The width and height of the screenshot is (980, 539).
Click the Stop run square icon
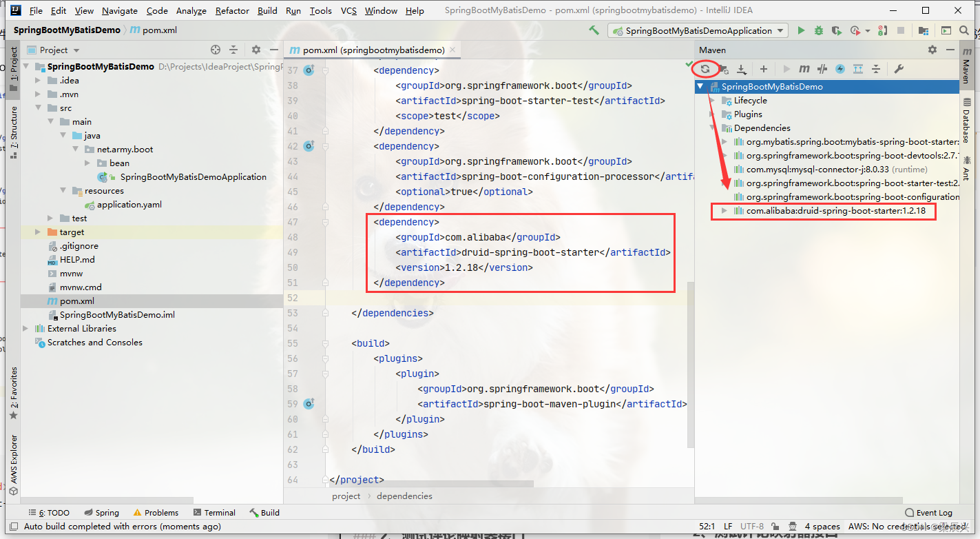[901, 30]
